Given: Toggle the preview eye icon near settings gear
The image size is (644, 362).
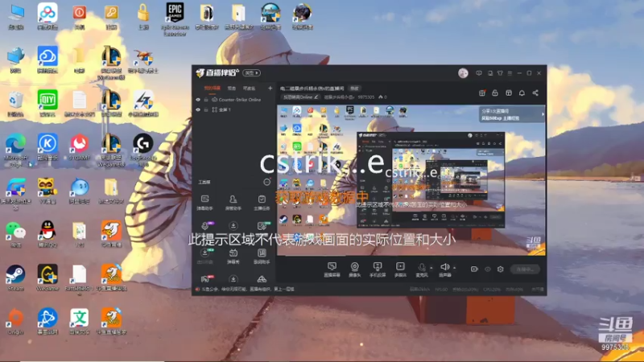Looking at the screenshot, I should coord(488,269).
